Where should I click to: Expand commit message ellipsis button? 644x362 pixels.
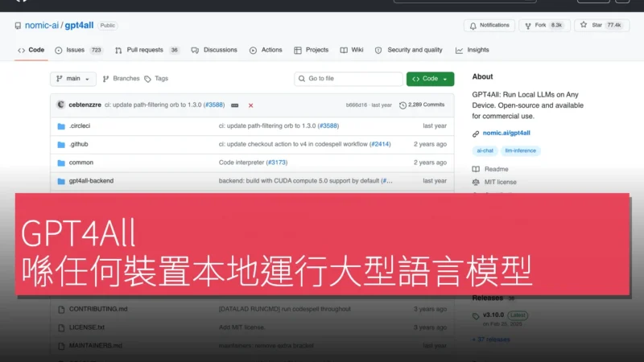click(x=235, y=105)
